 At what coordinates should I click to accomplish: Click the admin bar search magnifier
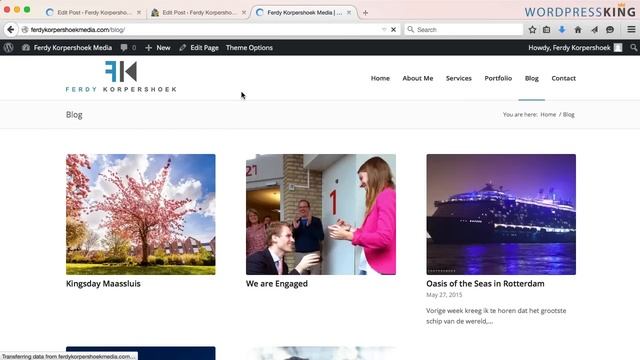point(633,47)
